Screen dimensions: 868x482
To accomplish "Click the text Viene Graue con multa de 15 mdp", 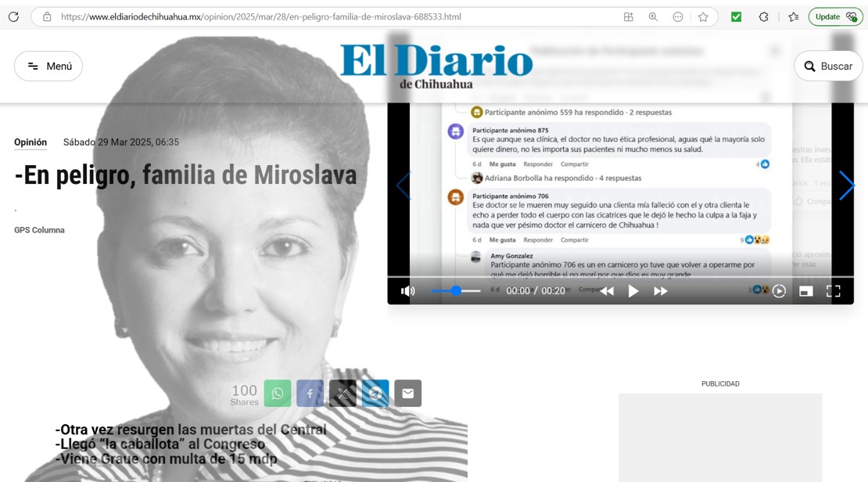I will 166,459.
